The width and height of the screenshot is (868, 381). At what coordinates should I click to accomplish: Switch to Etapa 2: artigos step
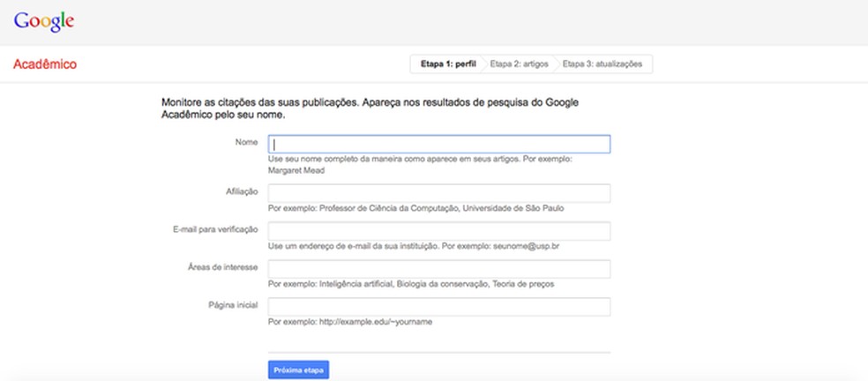click(x=520, y=64)
